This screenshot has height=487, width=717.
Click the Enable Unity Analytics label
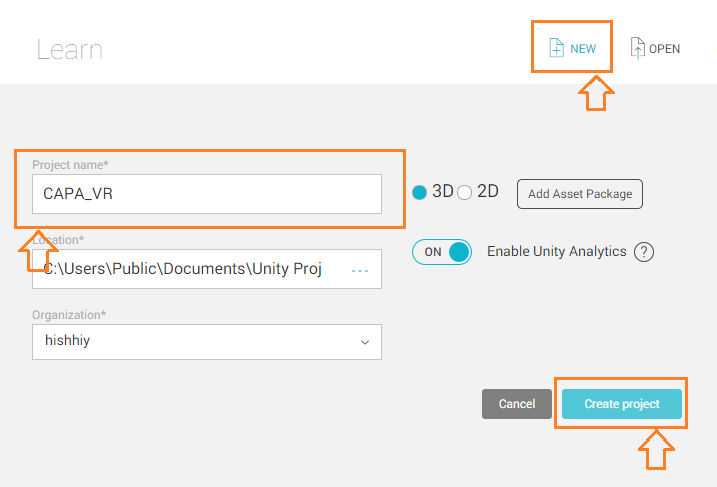click(x=556, y=252)
